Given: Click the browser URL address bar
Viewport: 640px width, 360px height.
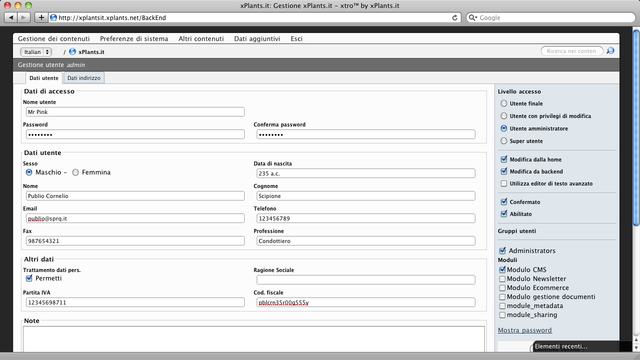Looking at the screenshot, I should tap(255, 18).
